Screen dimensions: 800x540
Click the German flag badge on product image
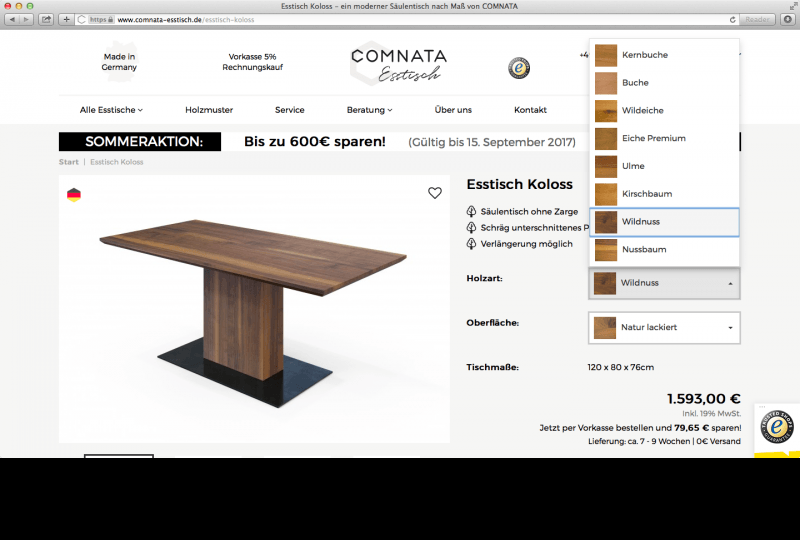coord(73,194)
